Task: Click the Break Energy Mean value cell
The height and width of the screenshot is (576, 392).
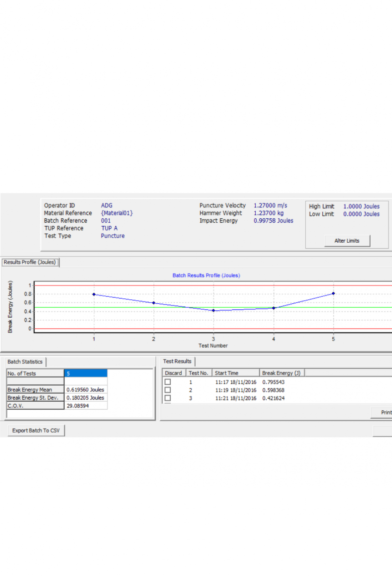Action: (x=86, y=390)
